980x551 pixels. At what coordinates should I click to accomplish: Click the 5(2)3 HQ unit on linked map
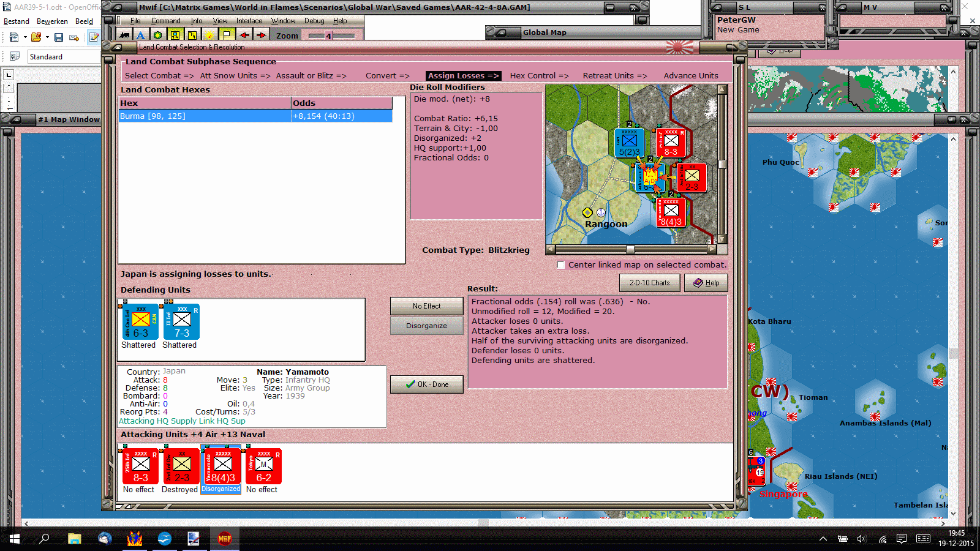pyautogui.click(x=629, y=142)
